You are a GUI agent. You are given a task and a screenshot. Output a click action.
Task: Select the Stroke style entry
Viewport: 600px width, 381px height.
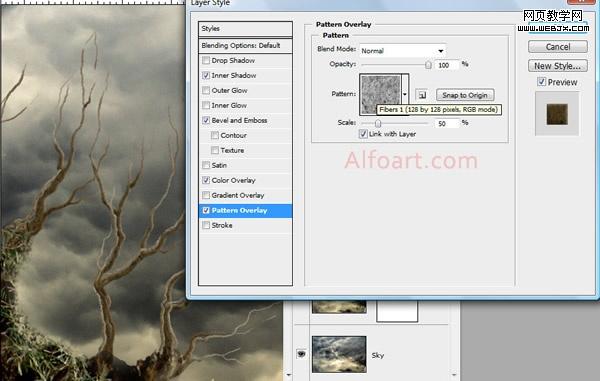point(222,225)
